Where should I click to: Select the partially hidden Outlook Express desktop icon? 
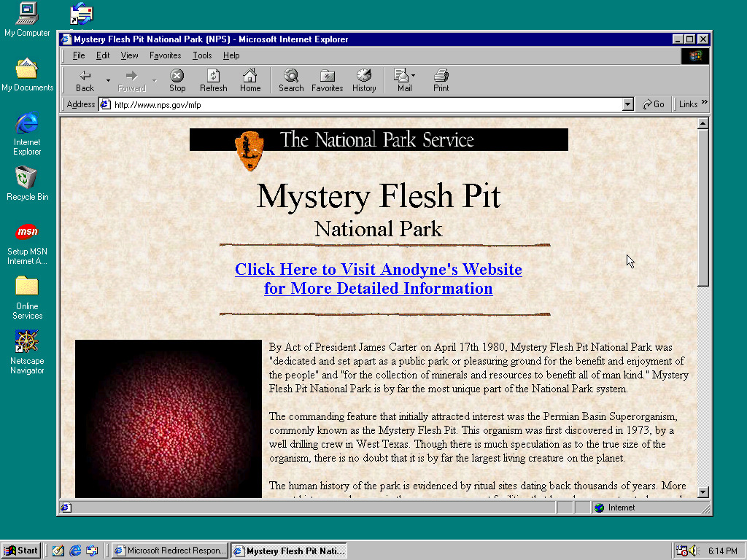pos(82,15)
